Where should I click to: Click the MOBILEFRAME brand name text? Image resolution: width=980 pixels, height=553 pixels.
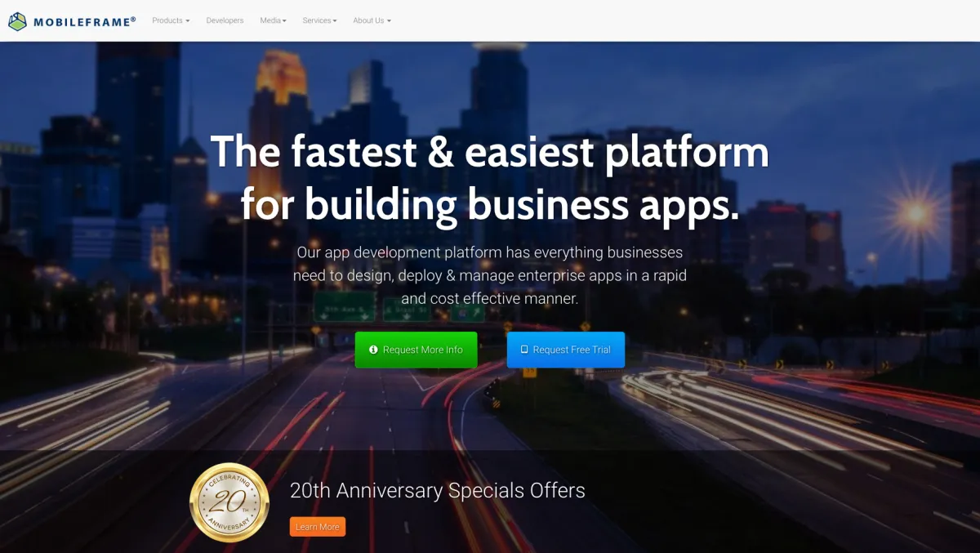(85, 22)
